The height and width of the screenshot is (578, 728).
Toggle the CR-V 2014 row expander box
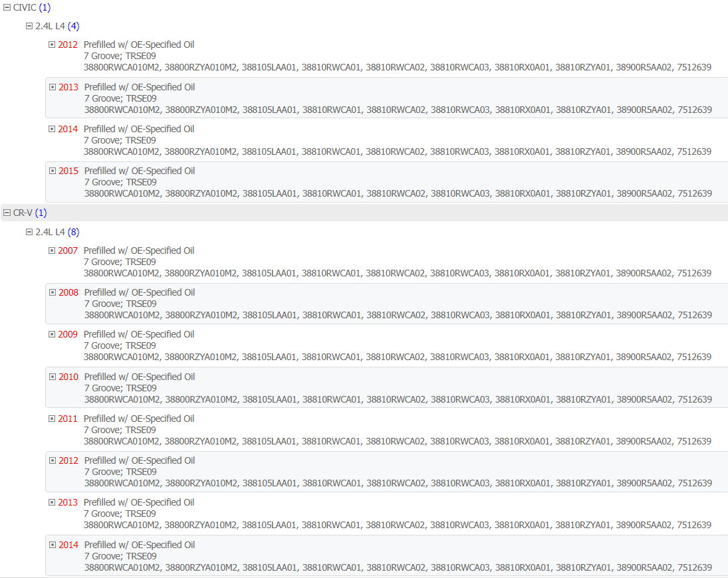[x=53, y=545]
